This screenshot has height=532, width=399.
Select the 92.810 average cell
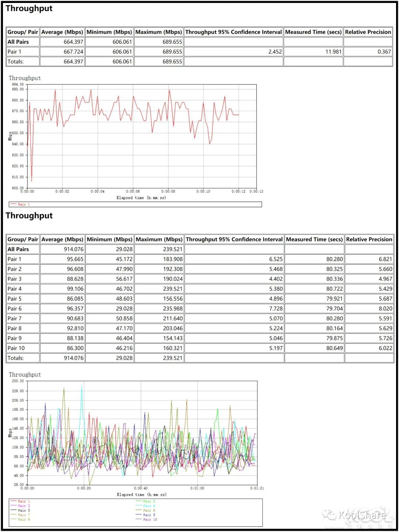[62, 328]
